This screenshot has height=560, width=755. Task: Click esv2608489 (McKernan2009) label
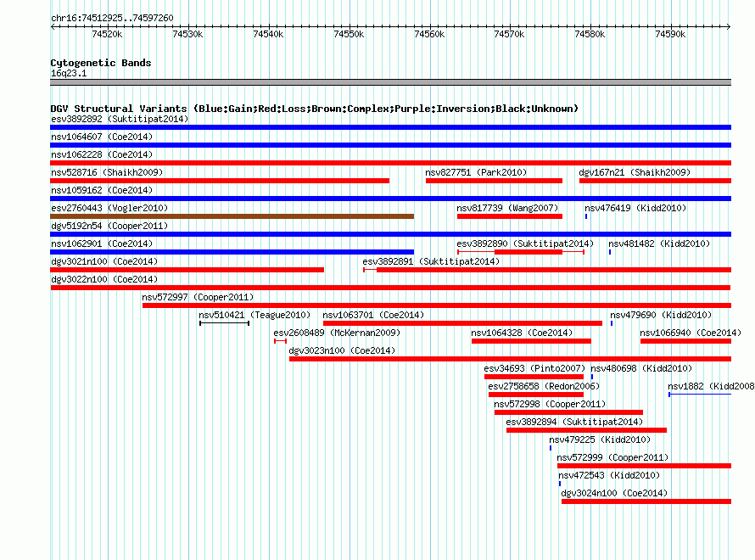pos(337,333)
